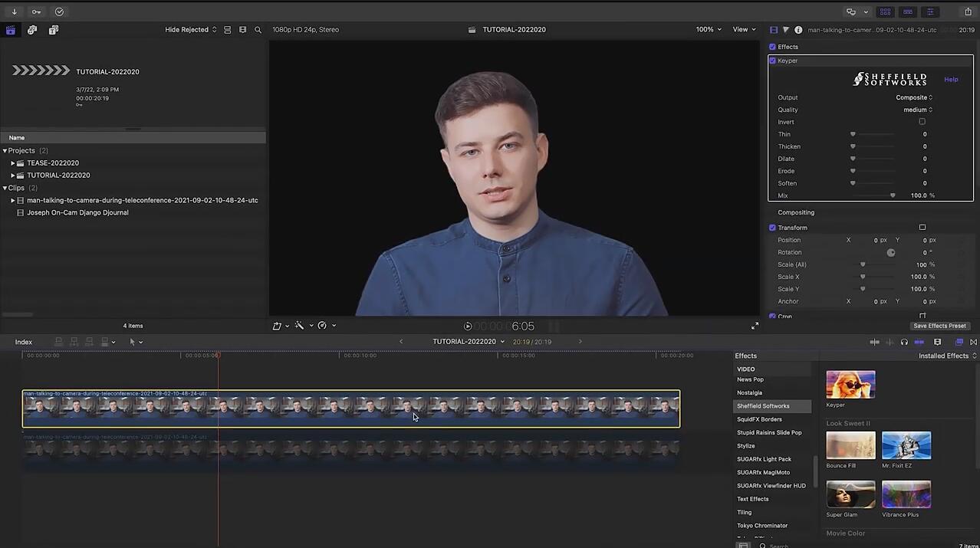This screenshot has height=548, width=980.
Task: Select the Text Effects category
Action: pos(752,499)
